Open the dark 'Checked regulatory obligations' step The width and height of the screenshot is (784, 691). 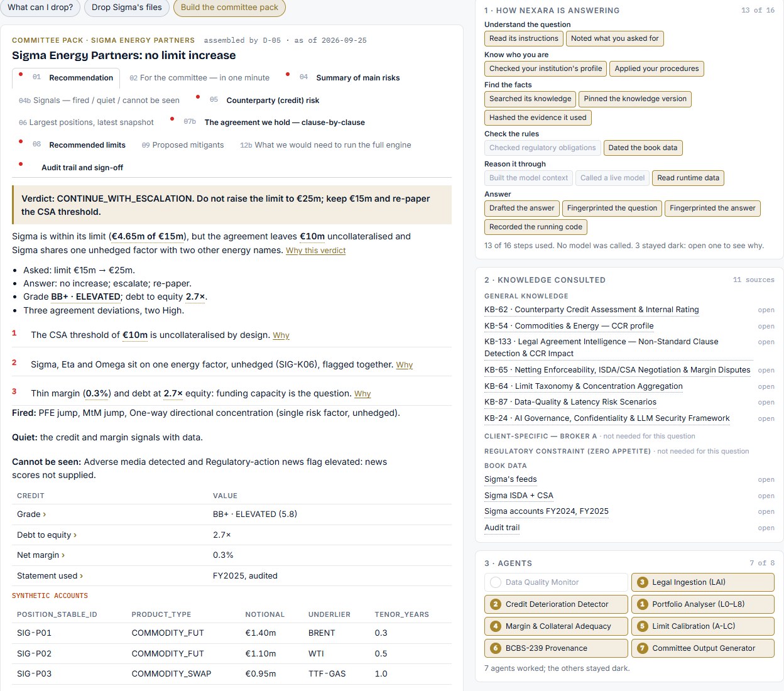tap(543, 148)
